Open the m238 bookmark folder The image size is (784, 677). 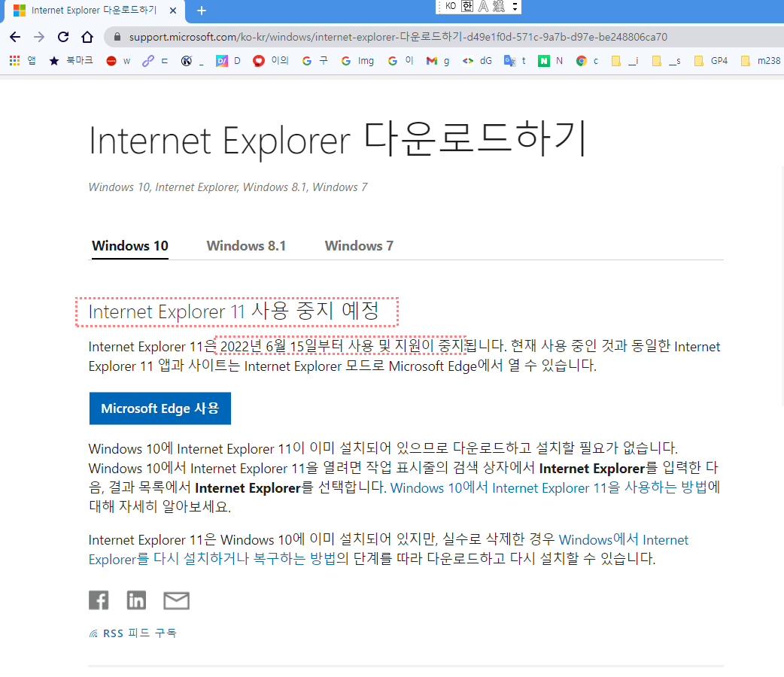point(761,60)
